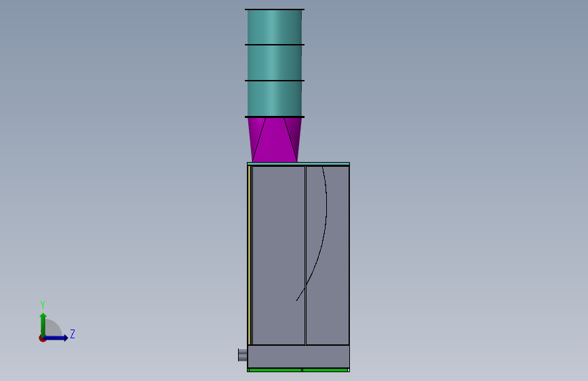Viewport: 588px width, 381px height.
Task: Click the red origin ball of triad
Action: click(x=42, y=338)
